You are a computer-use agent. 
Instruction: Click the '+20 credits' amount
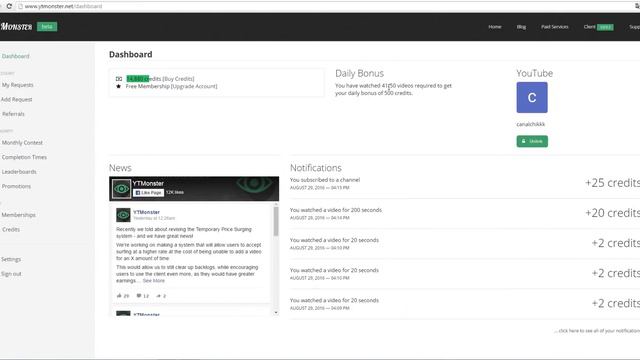(612, 213)
